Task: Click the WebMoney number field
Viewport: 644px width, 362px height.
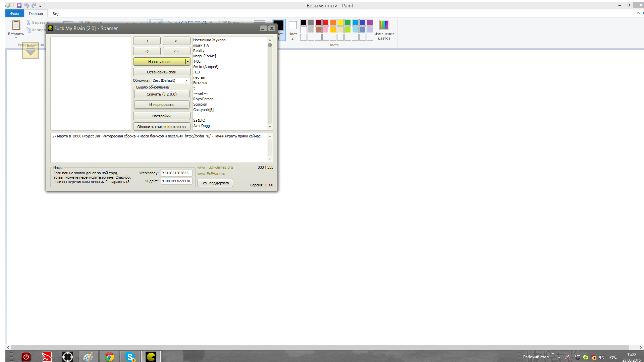Action: tap(176, 173)
